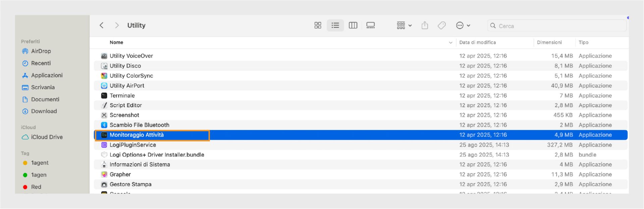Viewport: 644px width, 209px height.
Task: Switch to list view
Action: tap(335, 26)
